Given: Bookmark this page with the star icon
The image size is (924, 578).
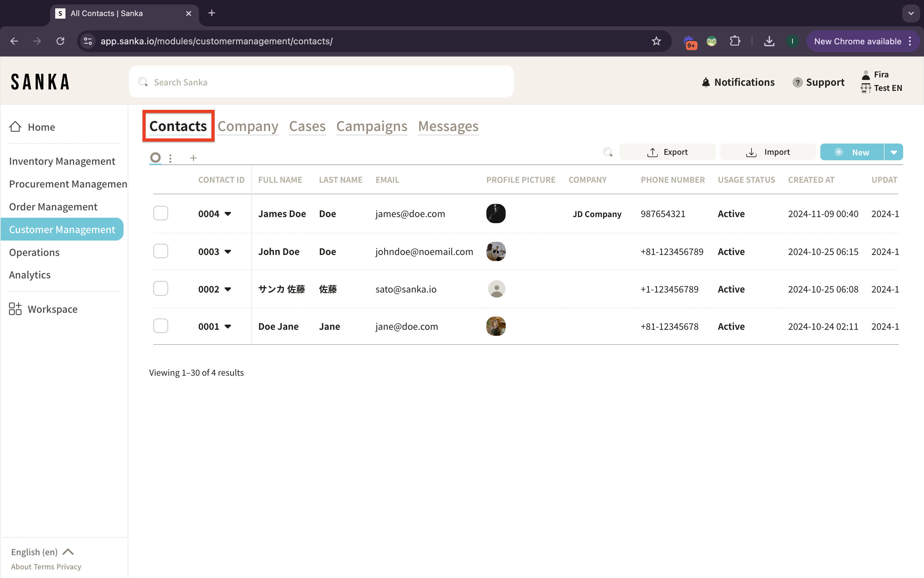Looking at the screenshot, I should pyautogui.click(x=656, y=41).
